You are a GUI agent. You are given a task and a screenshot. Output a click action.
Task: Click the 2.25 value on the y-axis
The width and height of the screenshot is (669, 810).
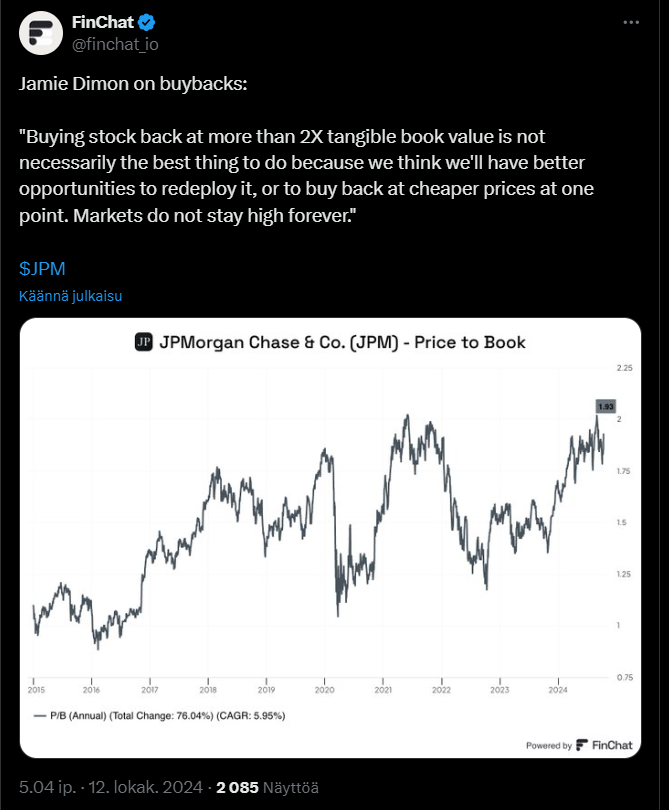point(625,368)
